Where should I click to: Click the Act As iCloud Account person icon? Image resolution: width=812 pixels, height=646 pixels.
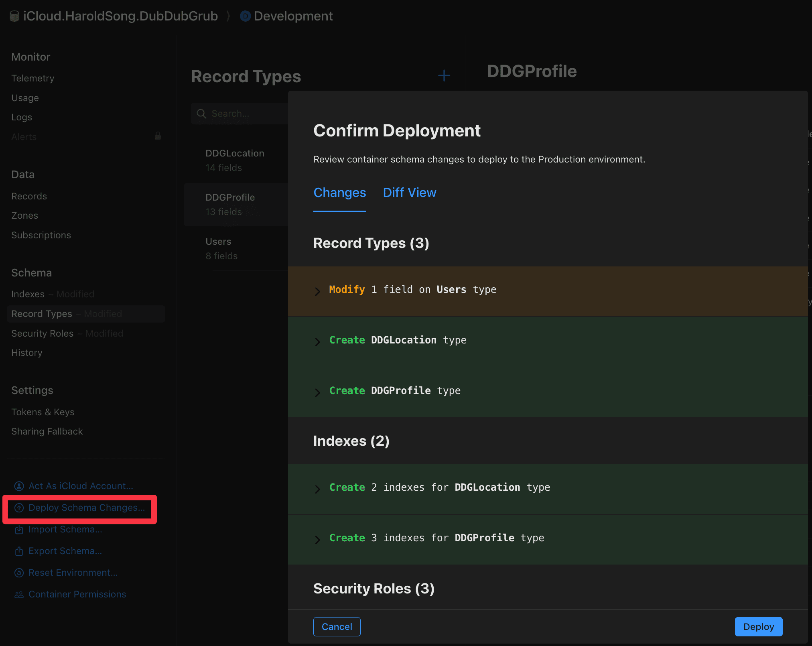coord(19,486)
